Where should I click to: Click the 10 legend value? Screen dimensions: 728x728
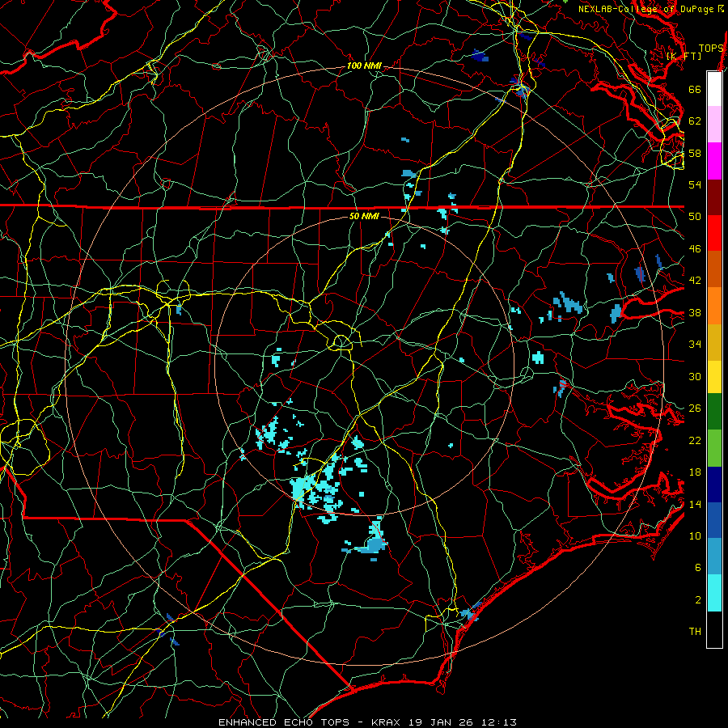click(695, 536)
